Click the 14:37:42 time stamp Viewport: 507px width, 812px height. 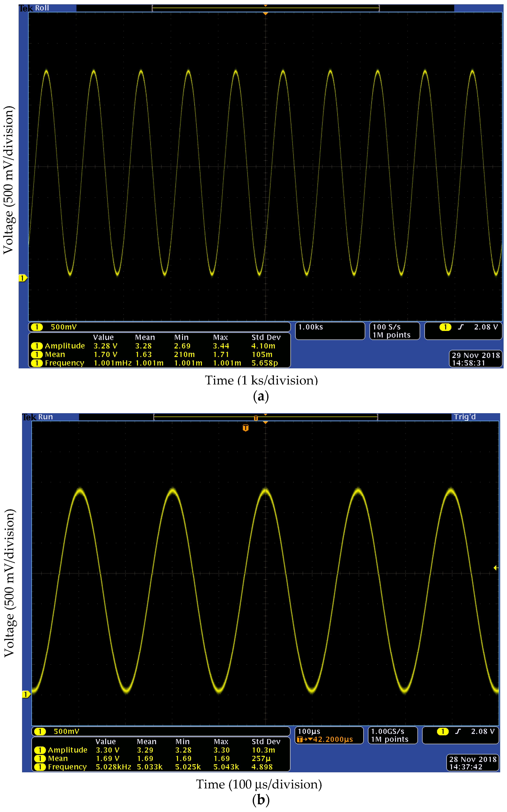click(466, 767)
